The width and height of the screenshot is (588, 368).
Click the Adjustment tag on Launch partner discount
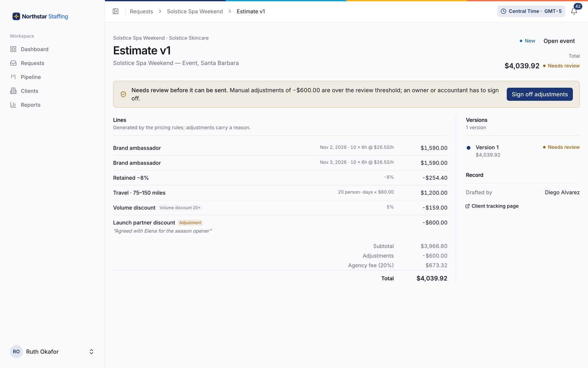click(x=190, y=223)
